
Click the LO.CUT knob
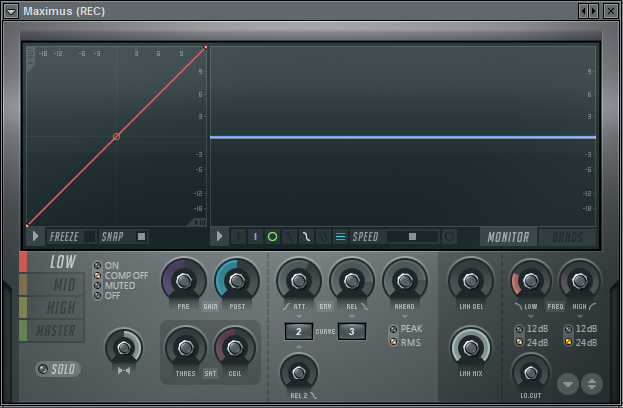(x=530, y=373)
